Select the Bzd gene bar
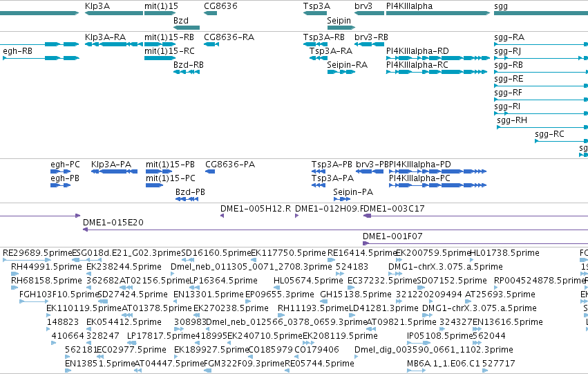The height and width of the screenshot is (374, 588). coord(187,28)
